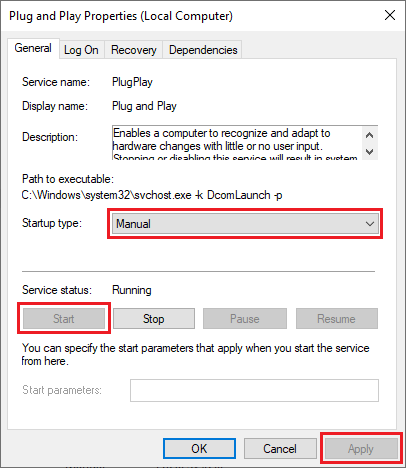Click the Apply button
Viewport: 406px width, 468px height.
tap(361, 449)
